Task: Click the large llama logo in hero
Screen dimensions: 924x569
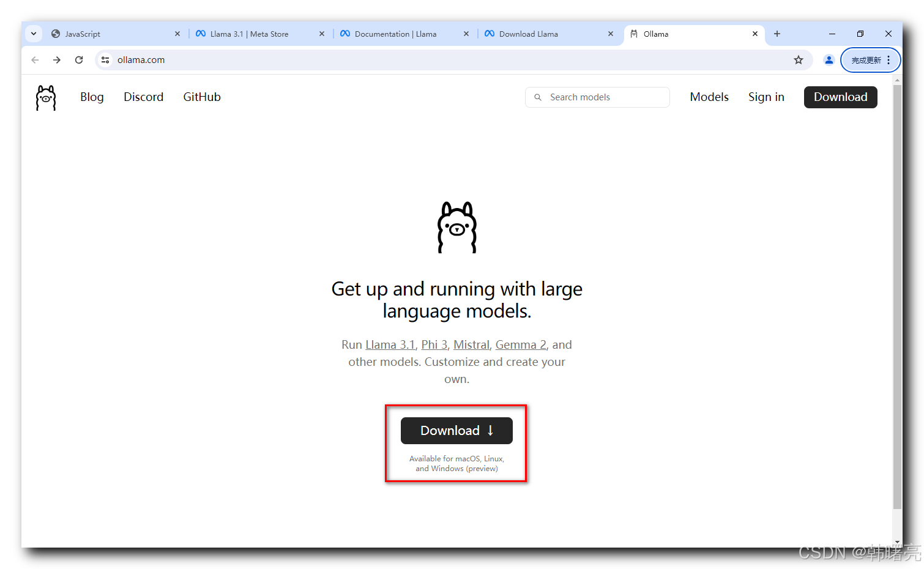Action: [457, 227]
